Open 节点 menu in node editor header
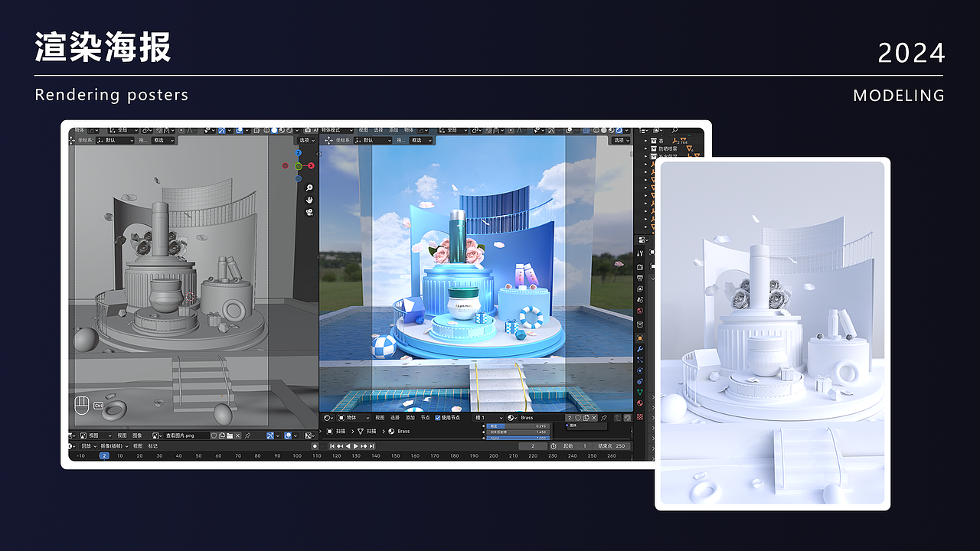Image resolution: width=980 pixels, height=551 pixels. [x=426, y=418]
